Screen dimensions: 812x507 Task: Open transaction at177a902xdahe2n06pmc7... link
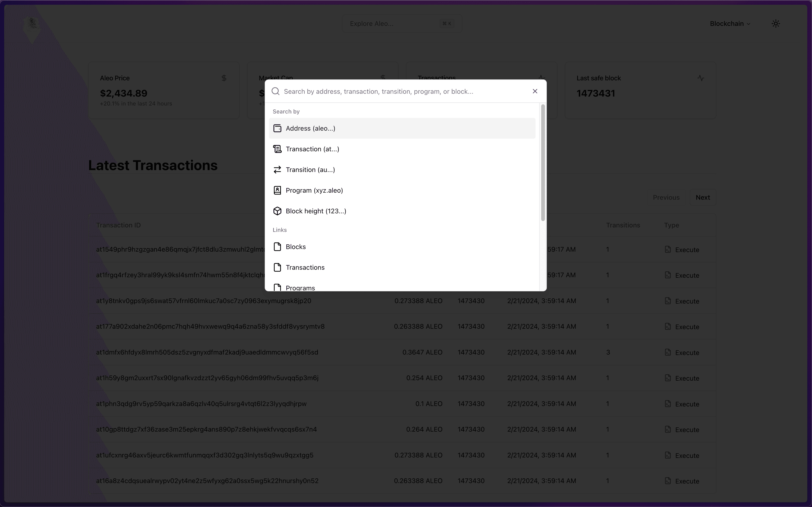(x=210, y=327)
